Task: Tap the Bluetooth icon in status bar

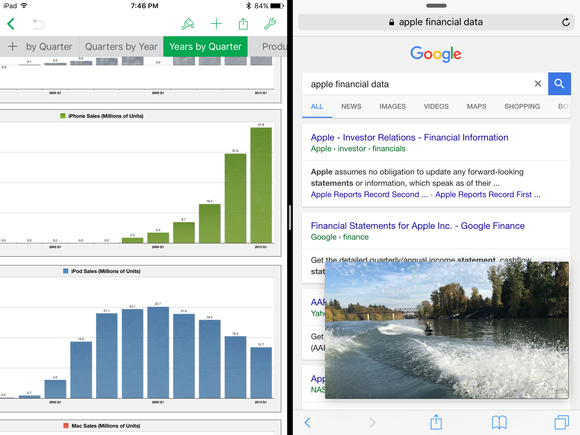Action: point(249,6)
